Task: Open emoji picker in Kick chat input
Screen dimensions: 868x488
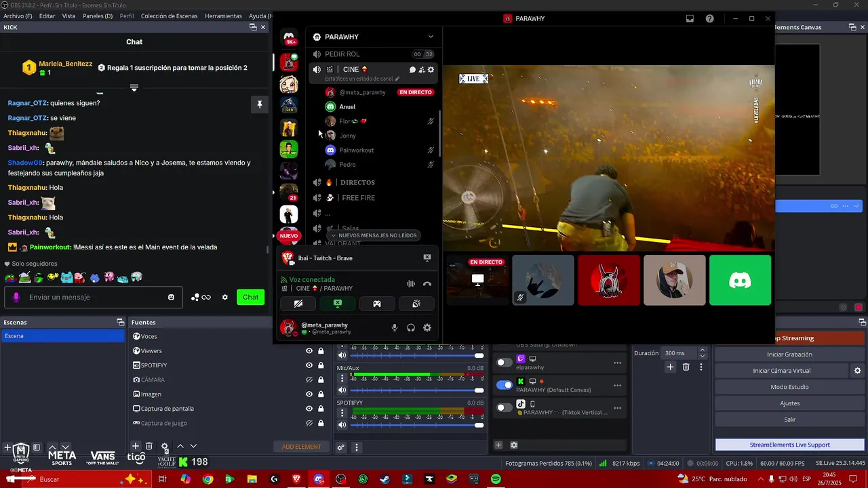Action: tap(171, 297)
